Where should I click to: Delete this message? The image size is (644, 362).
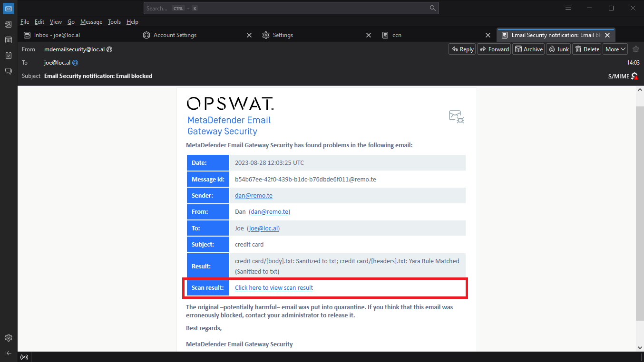click(x=587, y=49)
